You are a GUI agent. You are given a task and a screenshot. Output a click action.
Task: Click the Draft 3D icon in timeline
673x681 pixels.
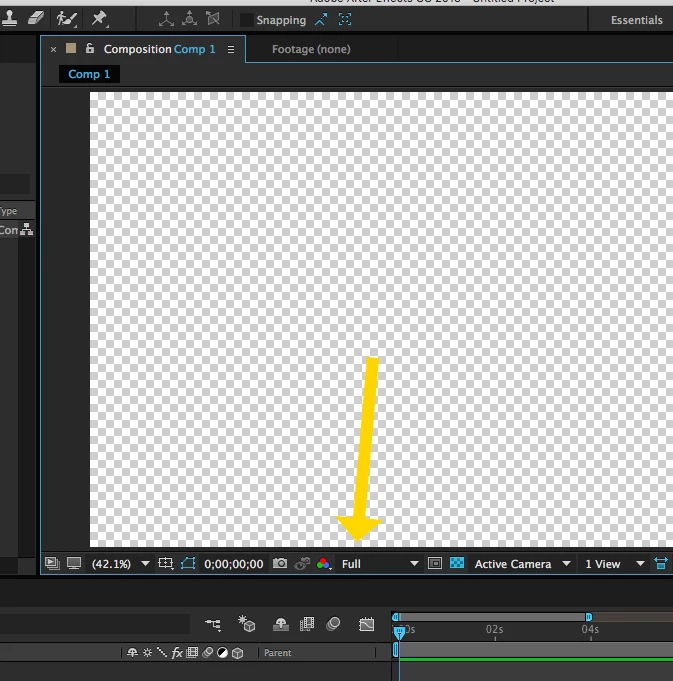(247, 624)
